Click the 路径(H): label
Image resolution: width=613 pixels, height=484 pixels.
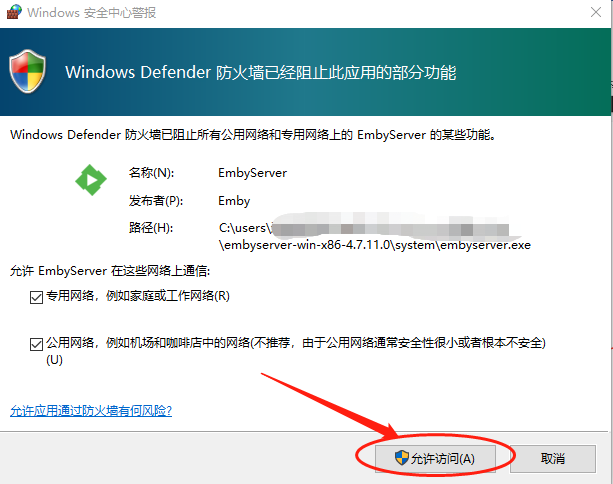(x=151, y=228)
